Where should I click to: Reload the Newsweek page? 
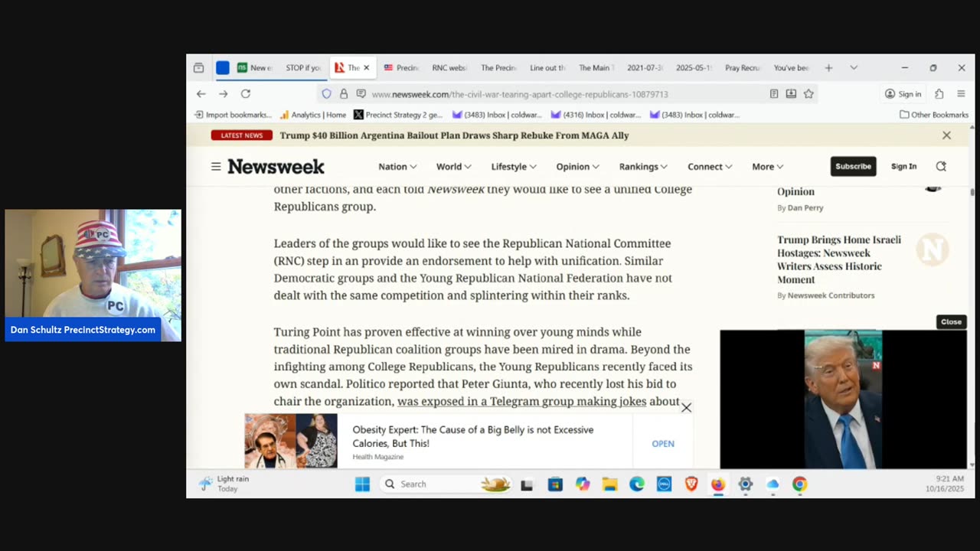246,94
